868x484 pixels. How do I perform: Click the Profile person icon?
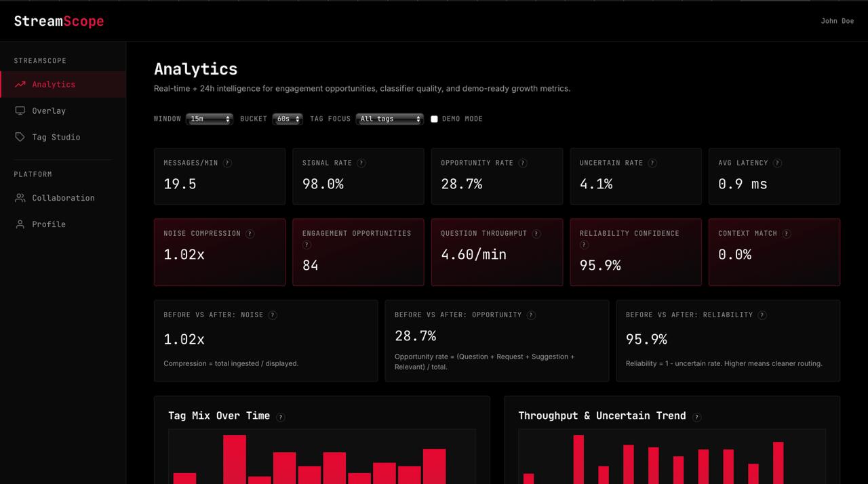20,224
